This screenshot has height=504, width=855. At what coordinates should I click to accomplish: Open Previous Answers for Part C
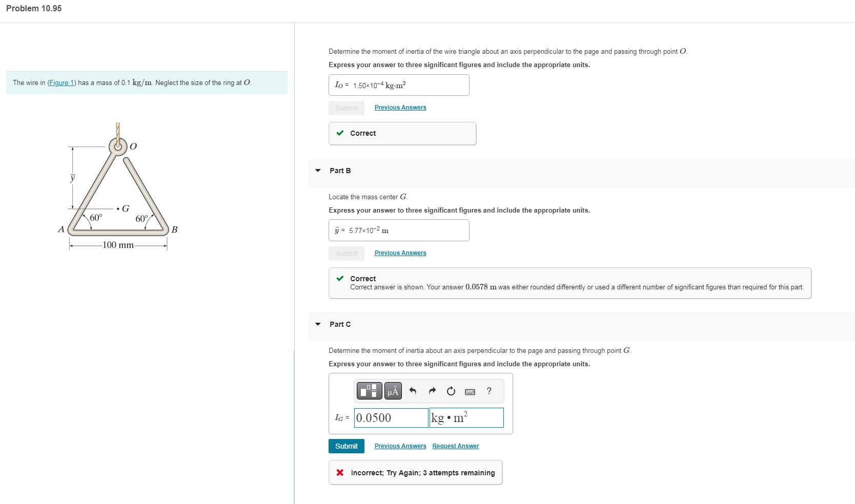[x=400, y=446]
